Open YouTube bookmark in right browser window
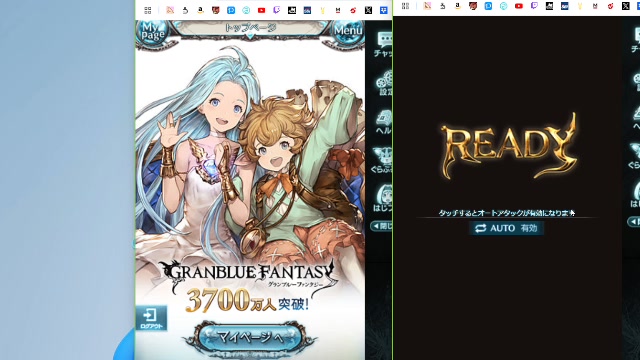Image resolution: width=640 pixels, height=360 pixels. [x=519, y=6]
